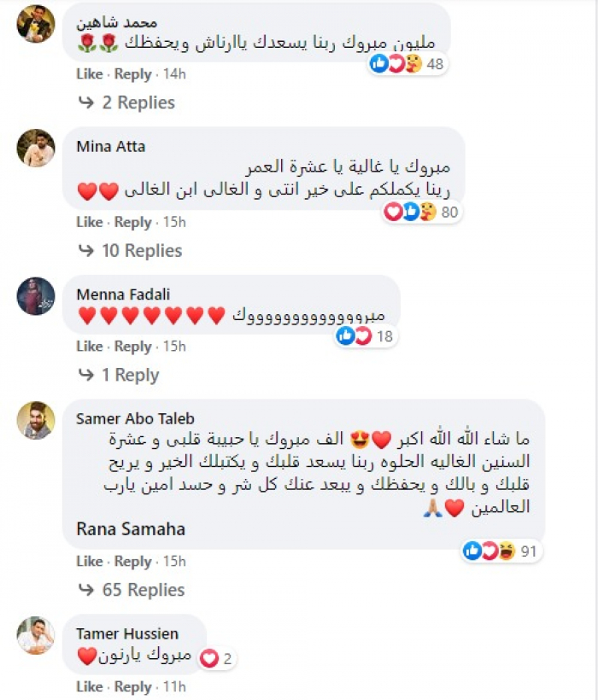598x700 pixels.
Task: Like Tamer Hussien's comment
Action: click(89, 686)
